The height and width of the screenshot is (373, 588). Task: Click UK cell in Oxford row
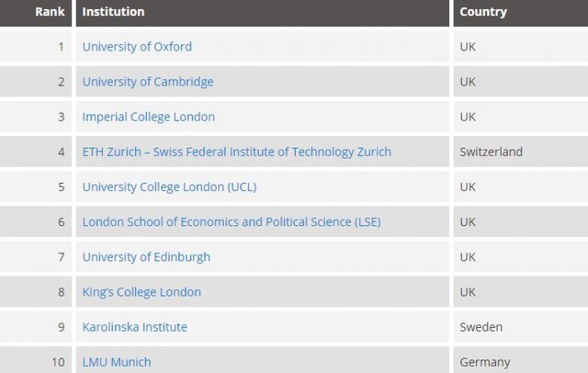pos(521,47)
